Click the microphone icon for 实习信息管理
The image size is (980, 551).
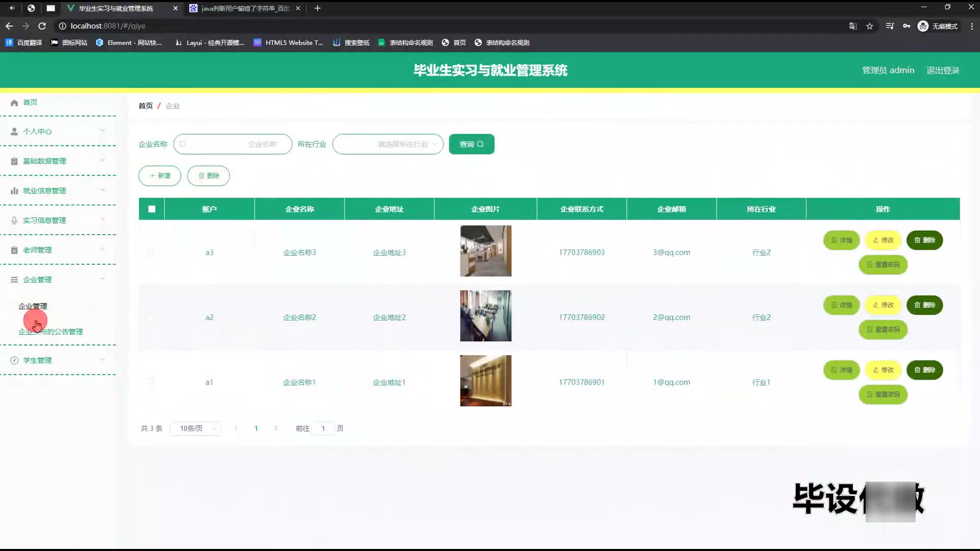14,220
